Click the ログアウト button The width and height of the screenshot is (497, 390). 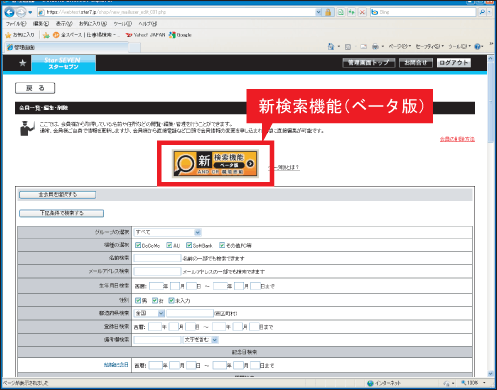click(454, 63)
